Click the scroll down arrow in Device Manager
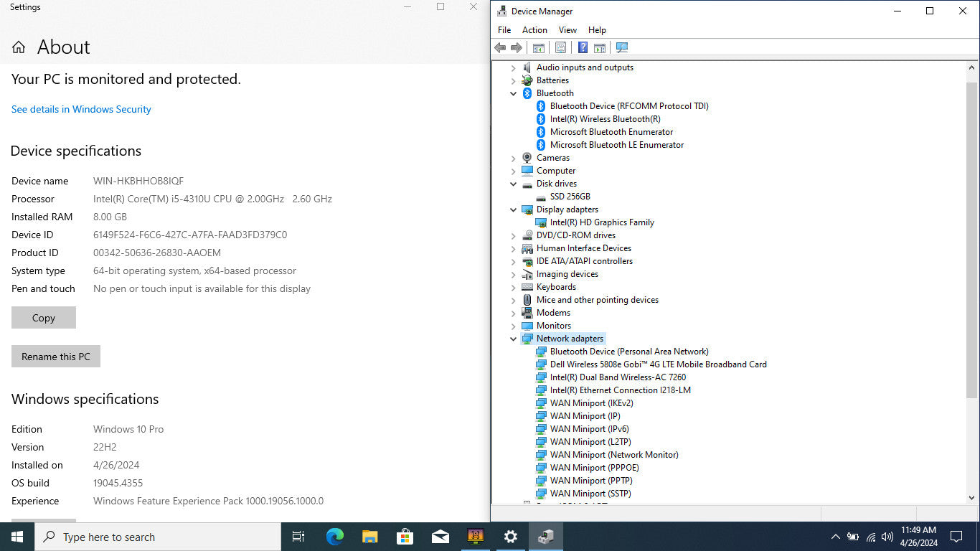The image size is (980, 551). 972,496
